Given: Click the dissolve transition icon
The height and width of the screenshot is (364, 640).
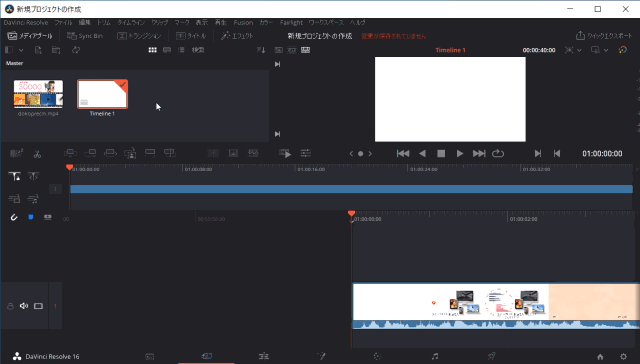Looking at the screenshot, I should 233,153.
